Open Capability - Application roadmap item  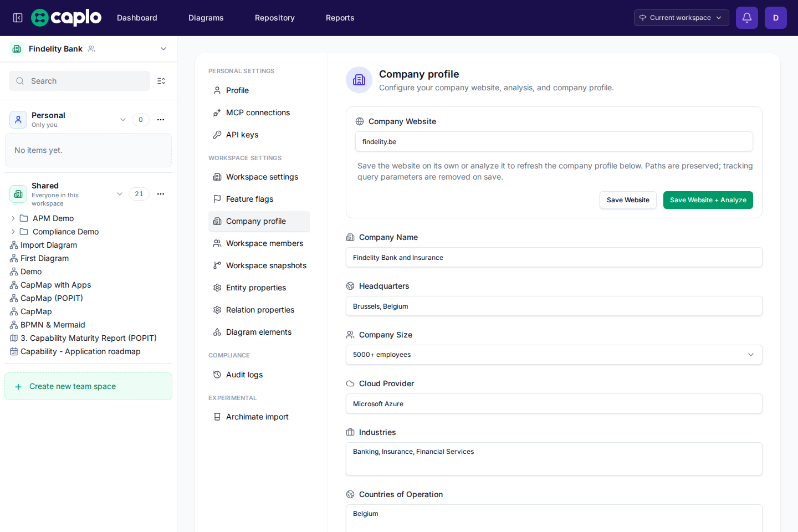(80, 351)
